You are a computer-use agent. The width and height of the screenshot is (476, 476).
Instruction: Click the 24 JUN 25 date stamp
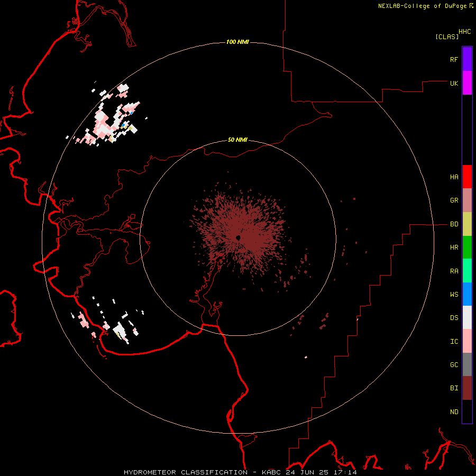pyautogui.click(x=307, y=472)
